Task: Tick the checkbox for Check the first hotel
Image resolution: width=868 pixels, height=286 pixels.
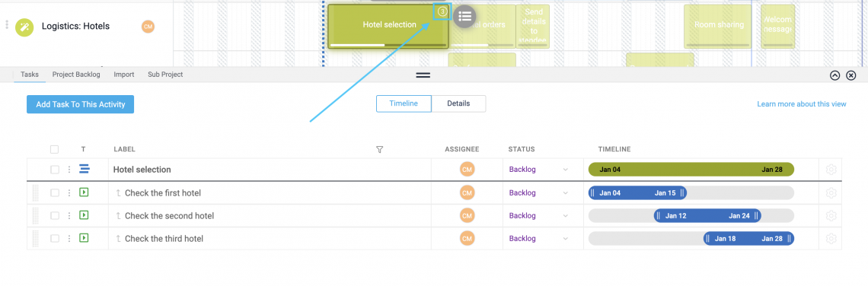Action: pyautogui.click(x=54, y=193)
